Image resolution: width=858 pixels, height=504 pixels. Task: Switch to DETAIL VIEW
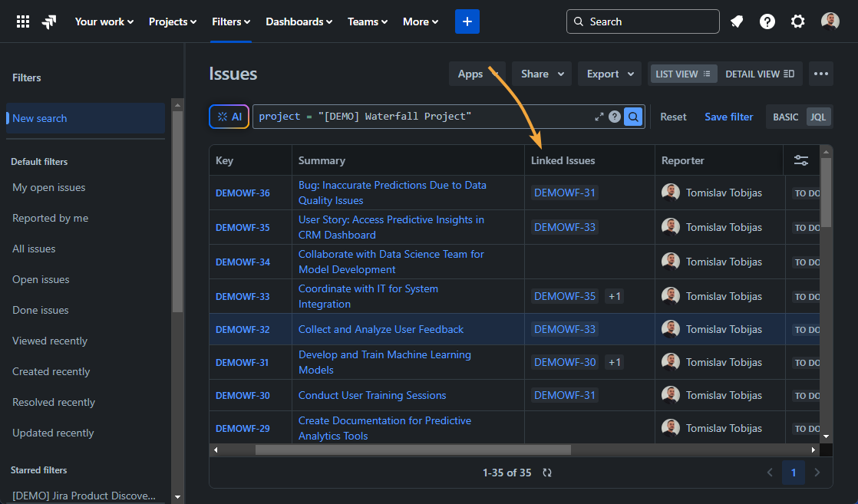(760, 73)
